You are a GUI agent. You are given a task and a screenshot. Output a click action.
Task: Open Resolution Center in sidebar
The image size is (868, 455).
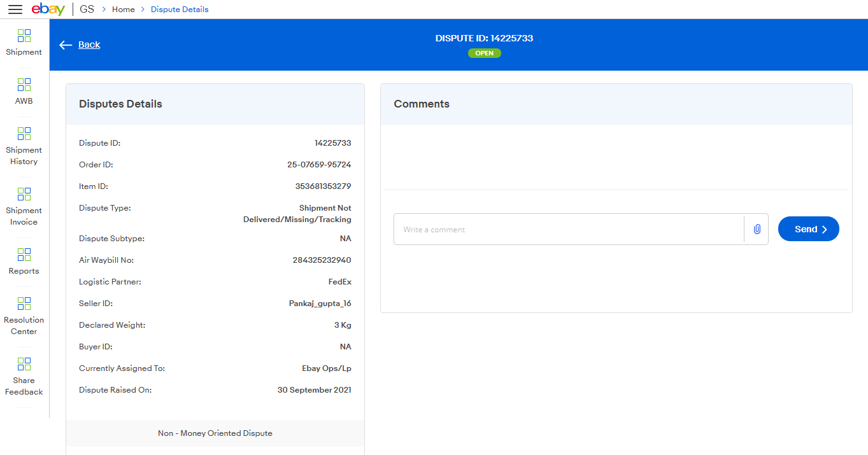point(24,316)
